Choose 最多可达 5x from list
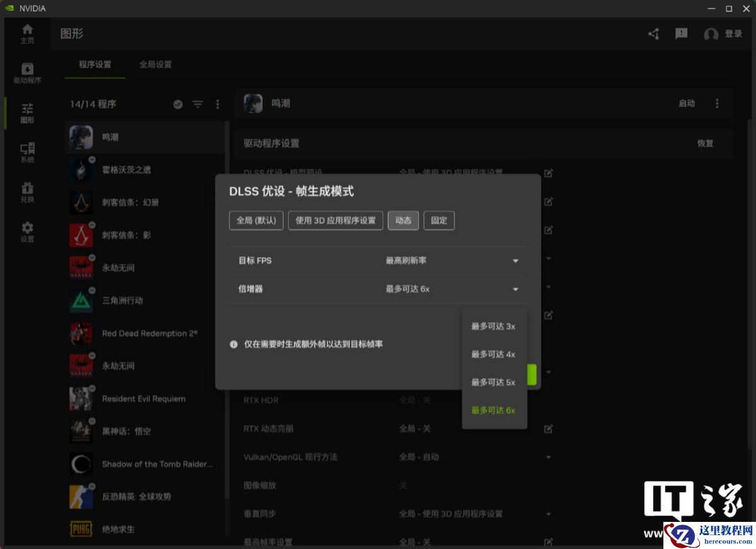 [494, 382]
